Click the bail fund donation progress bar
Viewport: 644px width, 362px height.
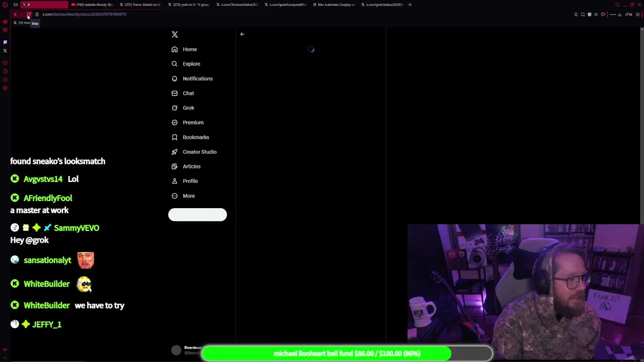click(347, 353)
